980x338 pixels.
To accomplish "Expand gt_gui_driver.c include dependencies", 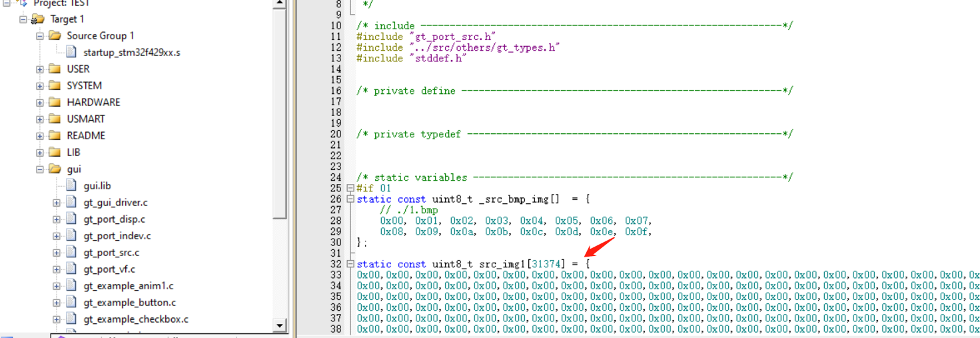I will pyautogui.click(x=57, y=203).
